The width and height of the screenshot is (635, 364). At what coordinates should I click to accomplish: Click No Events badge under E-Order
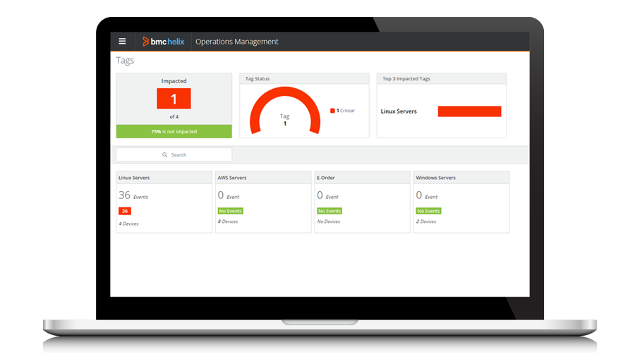tap(329, 211)
